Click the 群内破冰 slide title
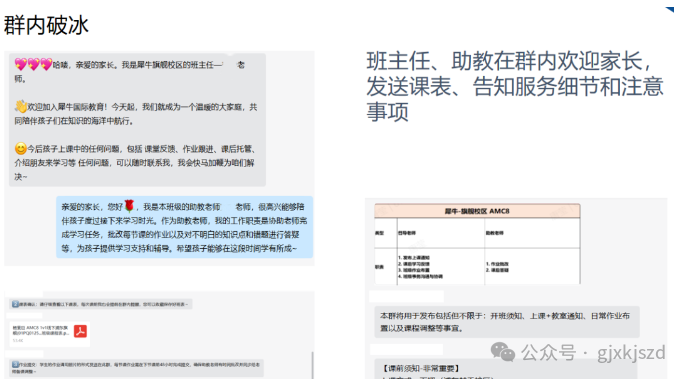Screen dimensions: 687x379 tap(46, 25)
